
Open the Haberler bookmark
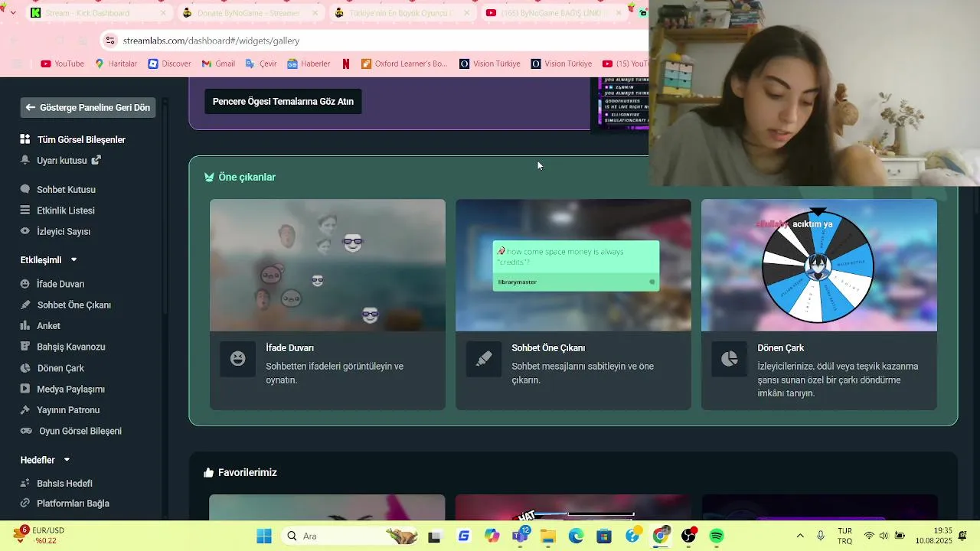[x=309, y=64]
